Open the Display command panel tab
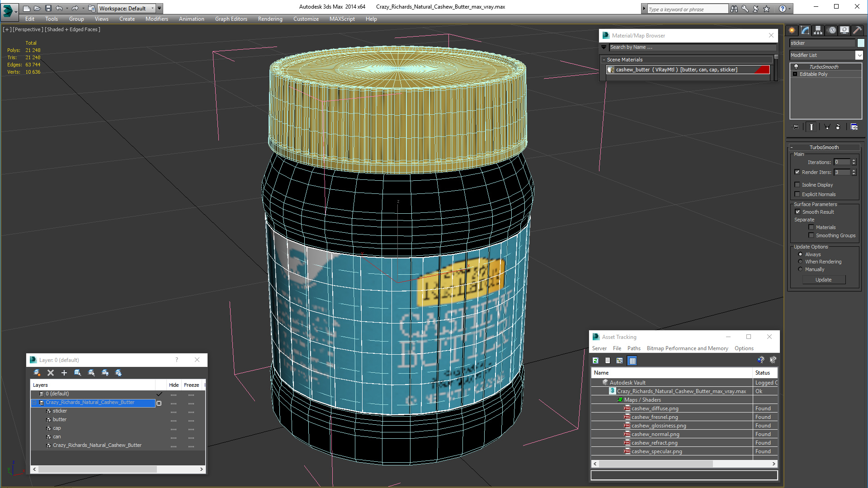Image resolution: width=868 pixels, height=488 pixels. click(844, 30)
